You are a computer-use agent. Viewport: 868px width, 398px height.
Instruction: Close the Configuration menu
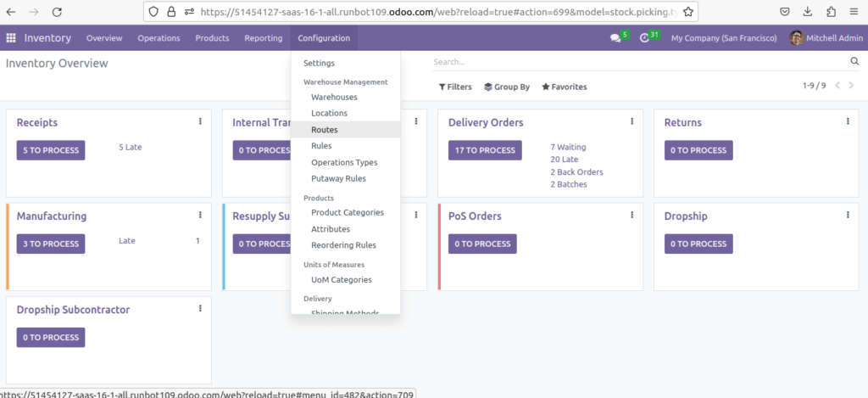click(x=324, y=38)
